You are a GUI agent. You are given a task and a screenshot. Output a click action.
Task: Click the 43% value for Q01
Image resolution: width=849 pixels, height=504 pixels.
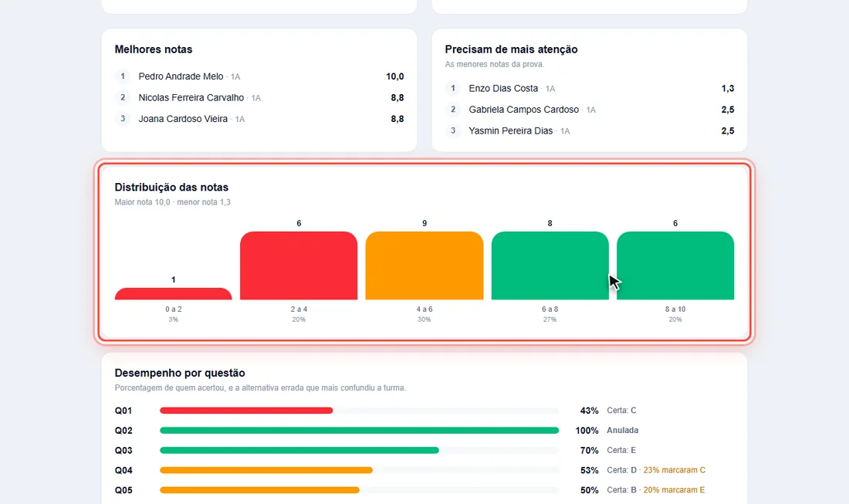tap(589, 411)
